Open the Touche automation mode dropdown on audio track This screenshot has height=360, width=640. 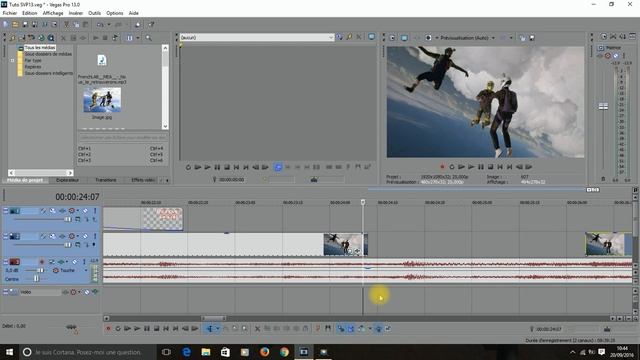coord(86,270)
